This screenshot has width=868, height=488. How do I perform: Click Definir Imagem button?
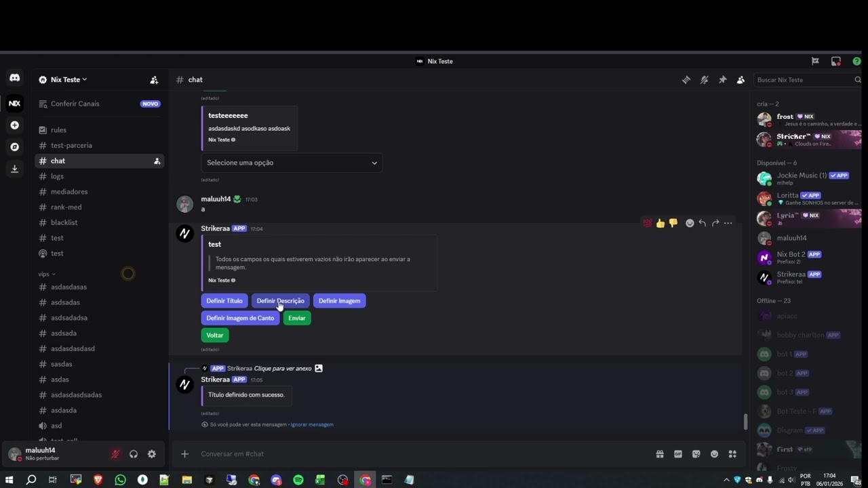coord(340,301)
